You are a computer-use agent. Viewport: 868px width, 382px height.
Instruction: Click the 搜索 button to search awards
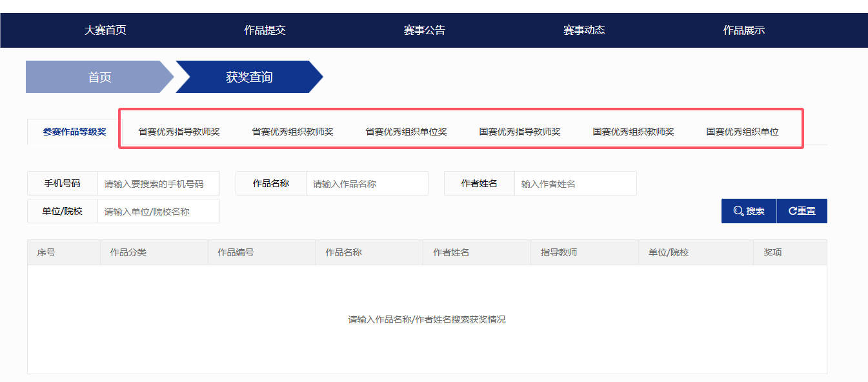click(750, 210)
